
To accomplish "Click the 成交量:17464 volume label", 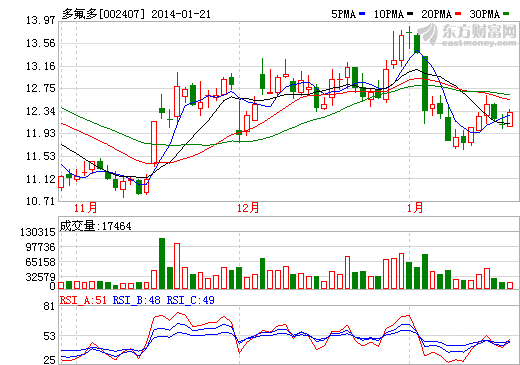I will click(x=96, y=226).
